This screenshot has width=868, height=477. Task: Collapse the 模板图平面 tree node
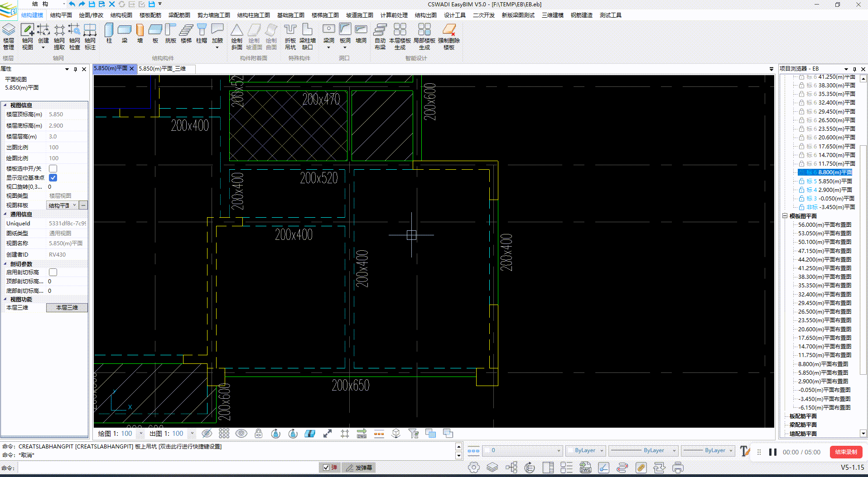click(x=785, y=216)
